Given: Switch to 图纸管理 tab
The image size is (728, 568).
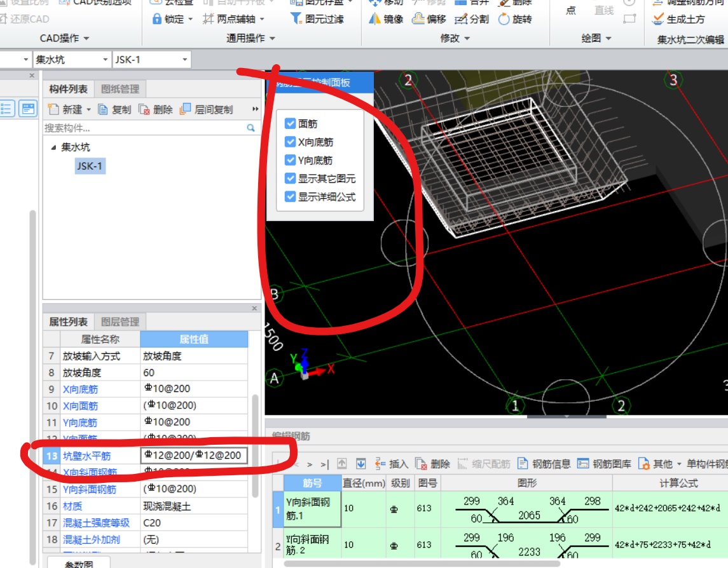Looking at the screenshot, I should click(x=120, y=89).
